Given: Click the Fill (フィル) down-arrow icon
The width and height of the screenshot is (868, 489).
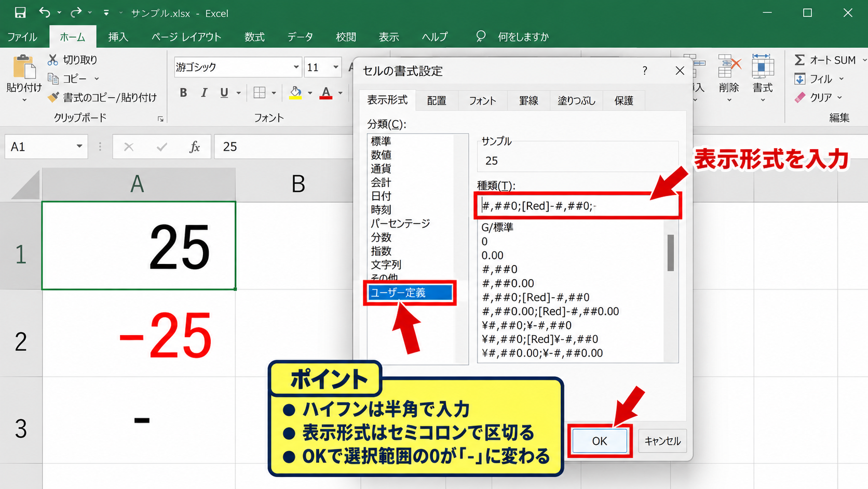Looking at the screenshot, I should [800, 79].
